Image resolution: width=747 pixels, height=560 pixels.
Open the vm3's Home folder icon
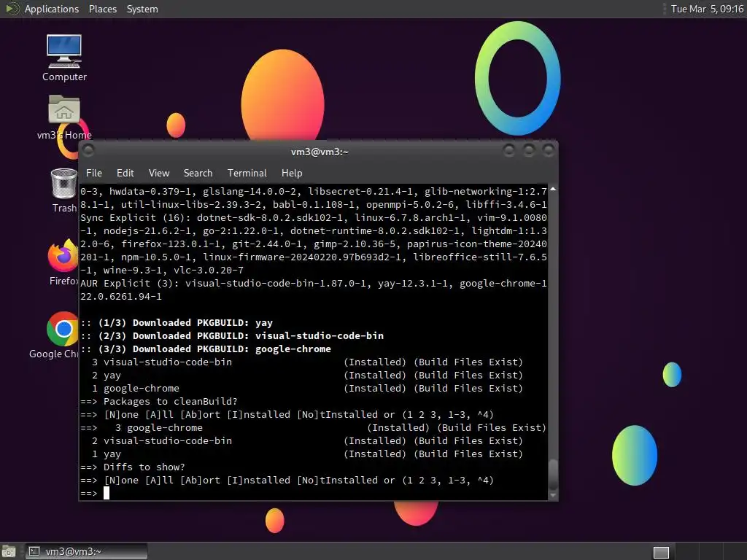tap(64, 117)
